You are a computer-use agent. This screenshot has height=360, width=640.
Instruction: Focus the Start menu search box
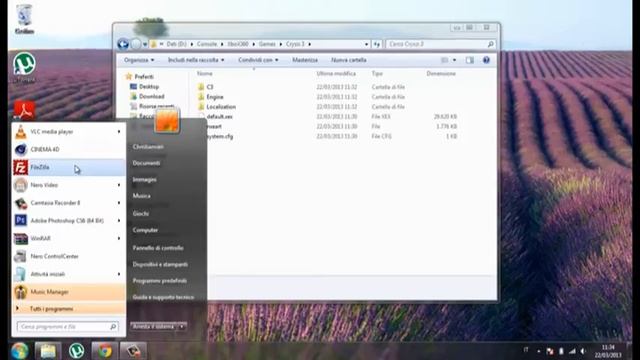click(x=68, y=327)
